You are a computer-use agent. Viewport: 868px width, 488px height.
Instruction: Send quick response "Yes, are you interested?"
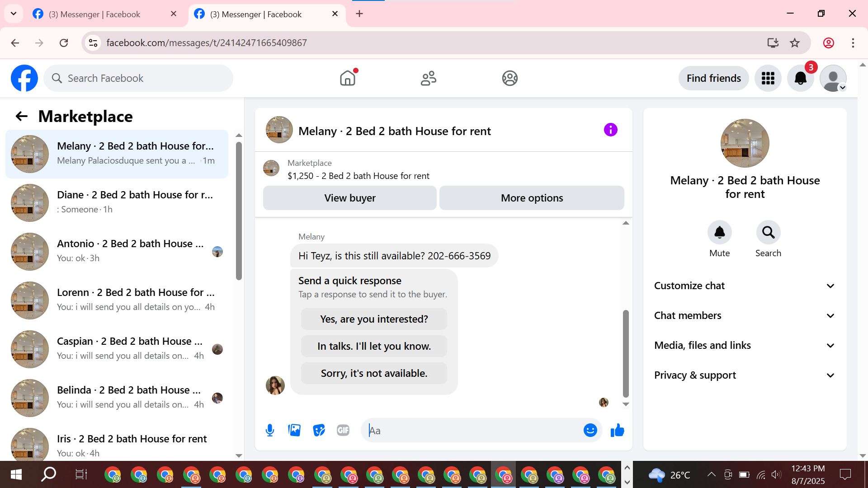pyautogui.click(x=374, y=319)
